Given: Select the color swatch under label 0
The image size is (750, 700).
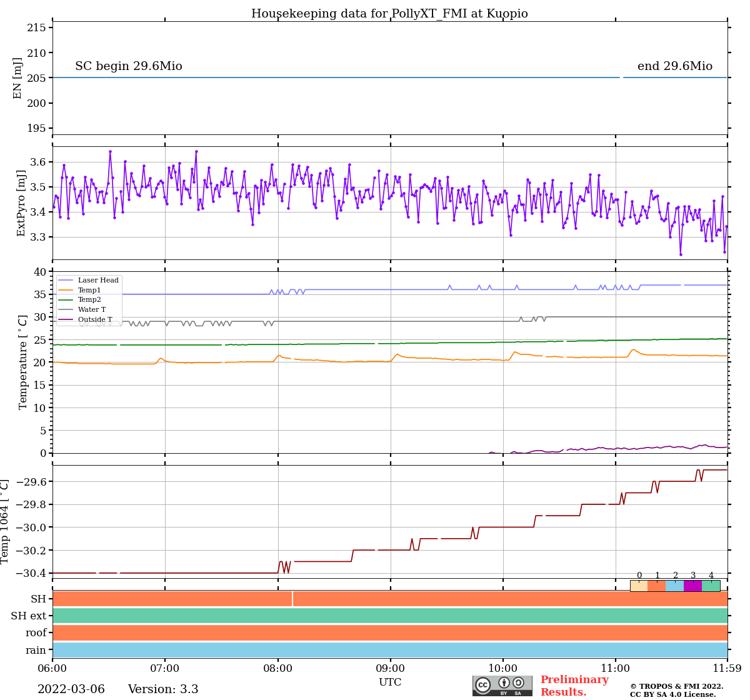Looking at the screenshot, I should 639,586.
